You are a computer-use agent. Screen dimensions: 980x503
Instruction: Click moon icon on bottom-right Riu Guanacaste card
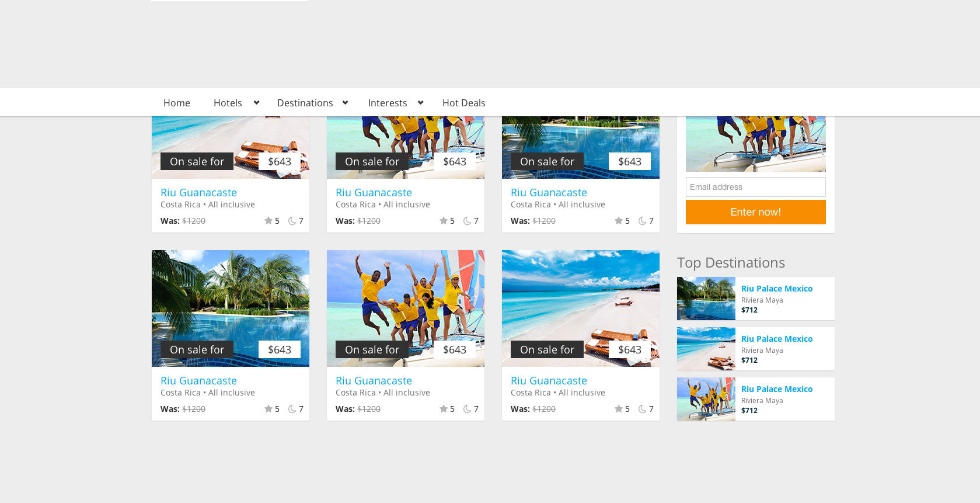(643, 409)
